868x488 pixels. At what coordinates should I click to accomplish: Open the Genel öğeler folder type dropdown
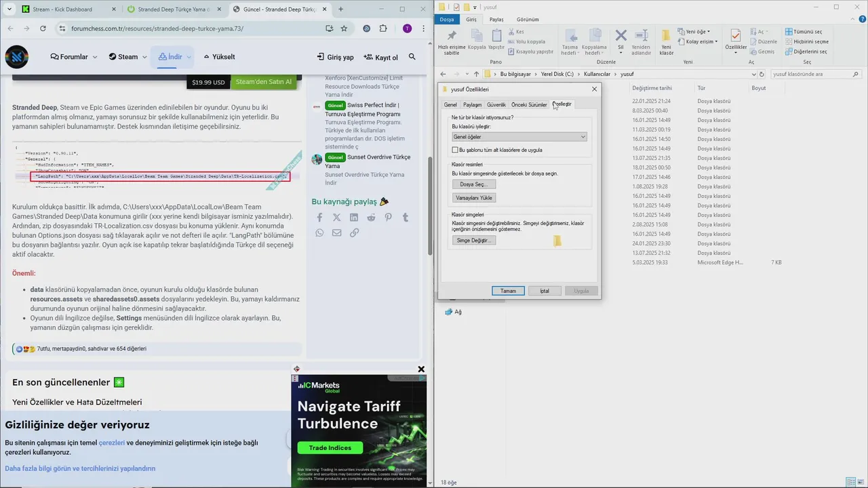pyautogui.click(x=519, y=137)
